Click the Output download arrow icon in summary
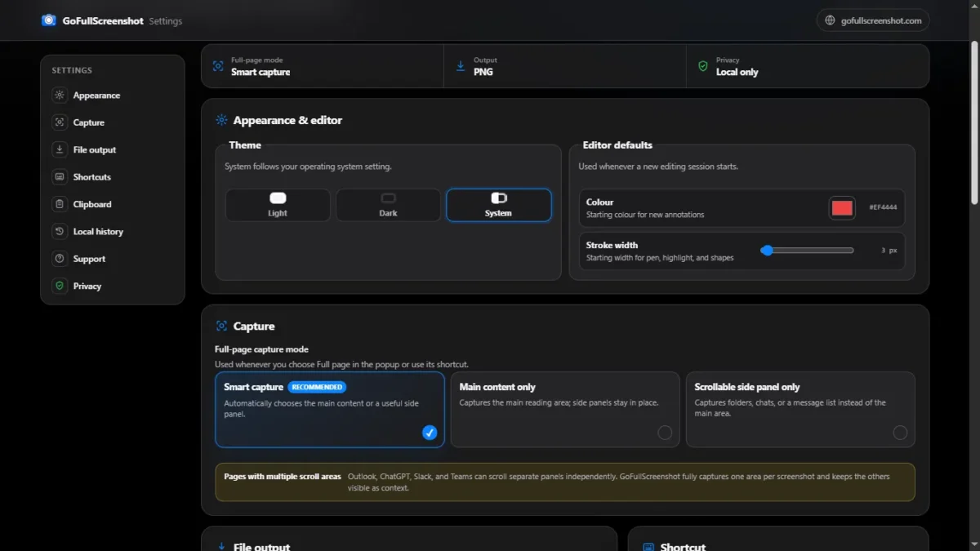The width and height of the screenshot is (980, 551). (461, 66)
